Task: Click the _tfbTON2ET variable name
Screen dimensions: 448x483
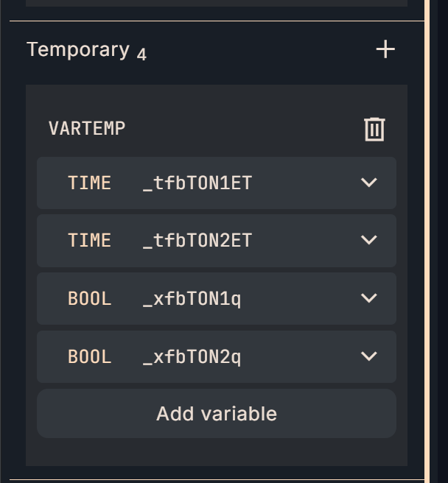Action: tap(197, 240)
